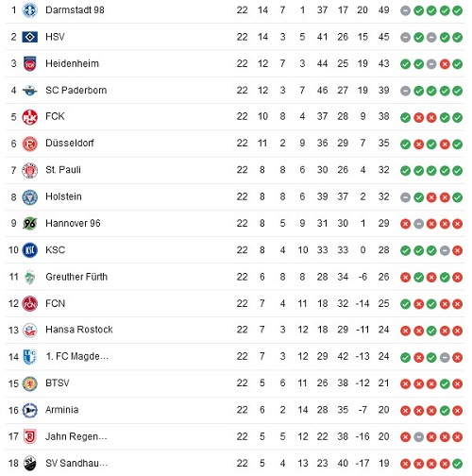Click the Hannover 96 logo
The width and height of the screenshot is (472, 476).
coord(30,224)
